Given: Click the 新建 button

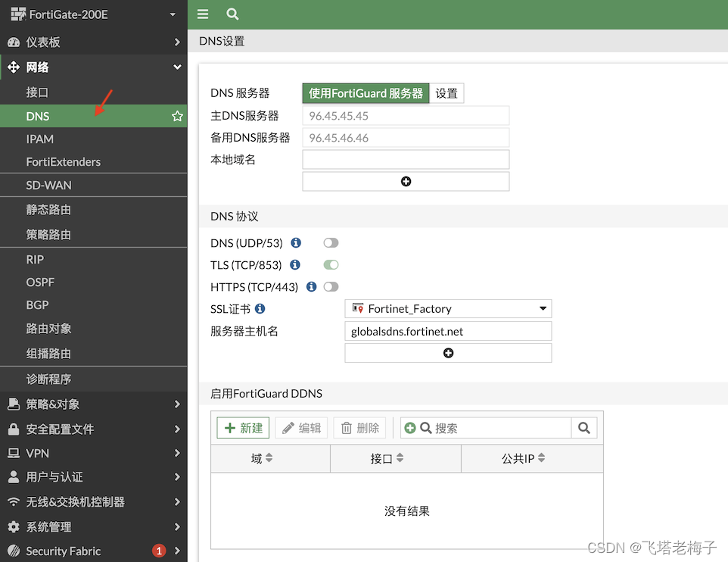Looking at the screenshot, I should [x=243, y=428].
